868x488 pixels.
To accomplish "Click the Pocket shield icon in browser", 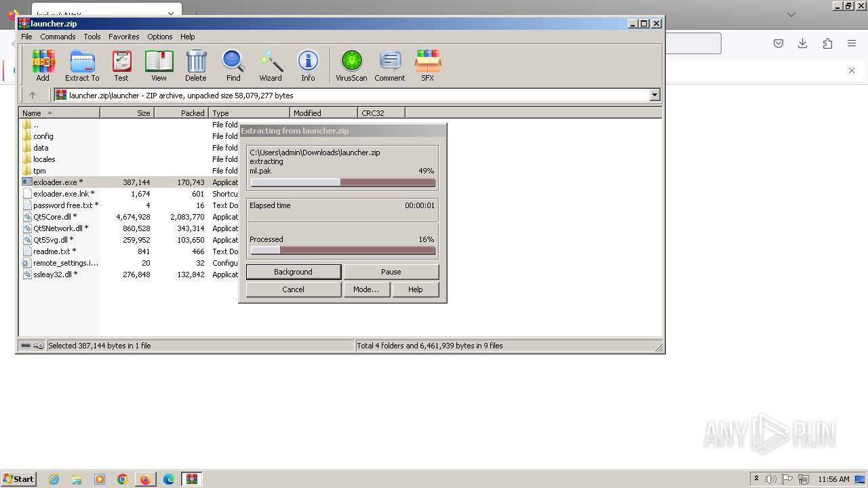I will [778, 43].
